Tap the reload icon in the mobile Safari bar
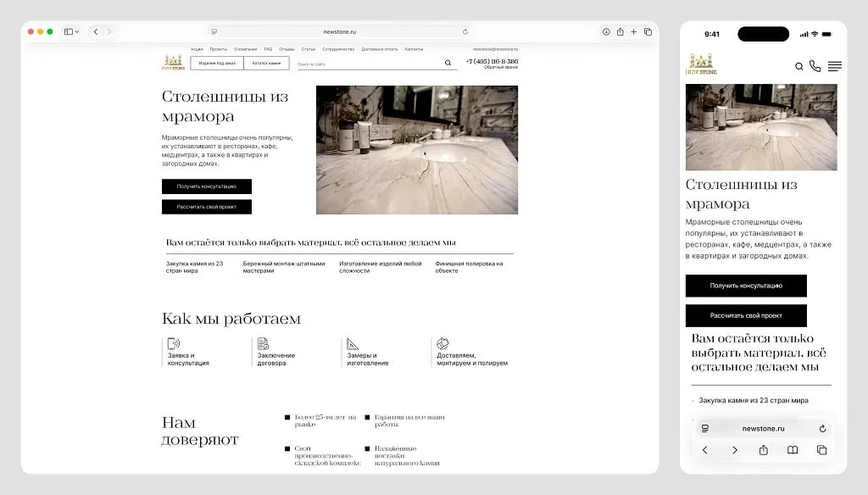This screenshot has width=868, height=495. click(x=821, y=428)
